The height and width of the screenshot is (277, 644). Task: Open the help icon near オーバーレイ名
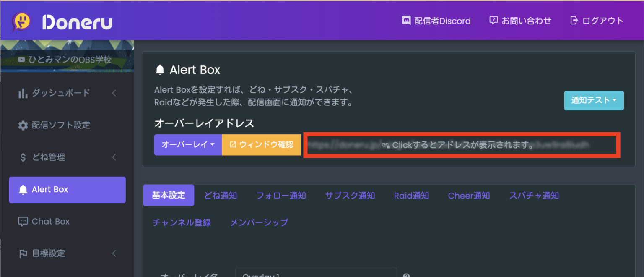[x=406, y=275]
